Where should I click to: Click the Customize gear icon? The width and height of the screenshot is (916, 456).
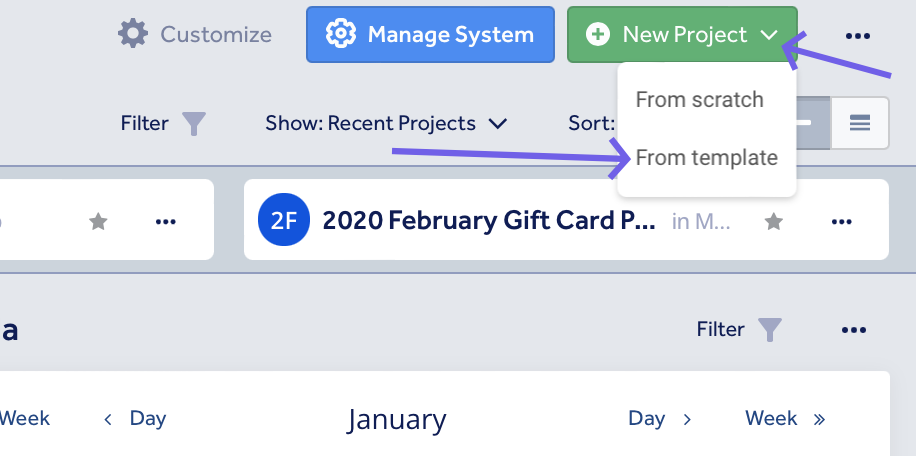pos(133,34)
